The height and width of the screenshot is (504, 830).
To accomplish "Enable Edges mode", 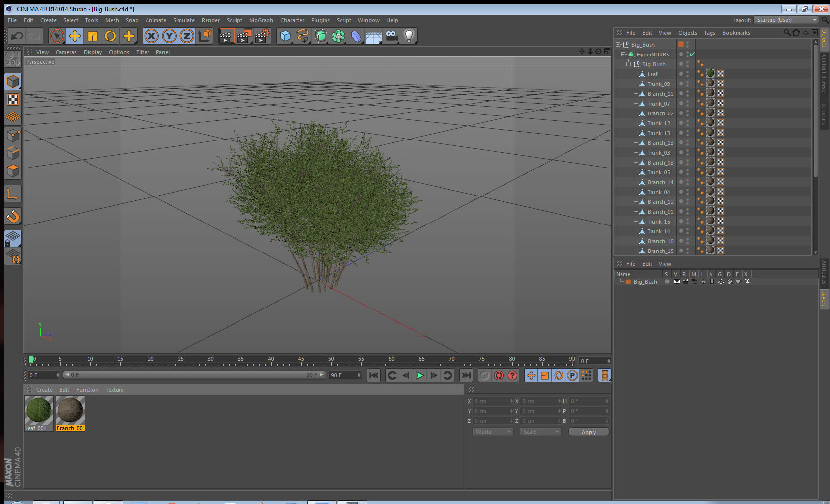I will click(13, 153).
